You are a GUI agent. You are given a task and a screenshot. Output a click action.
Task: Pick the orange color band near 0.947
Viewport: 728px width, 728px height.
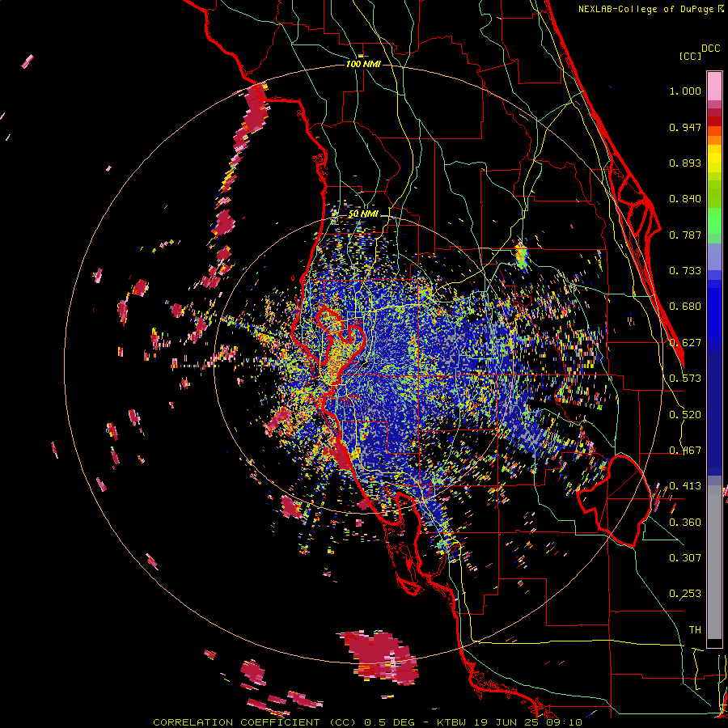click(x=714, y=136)
